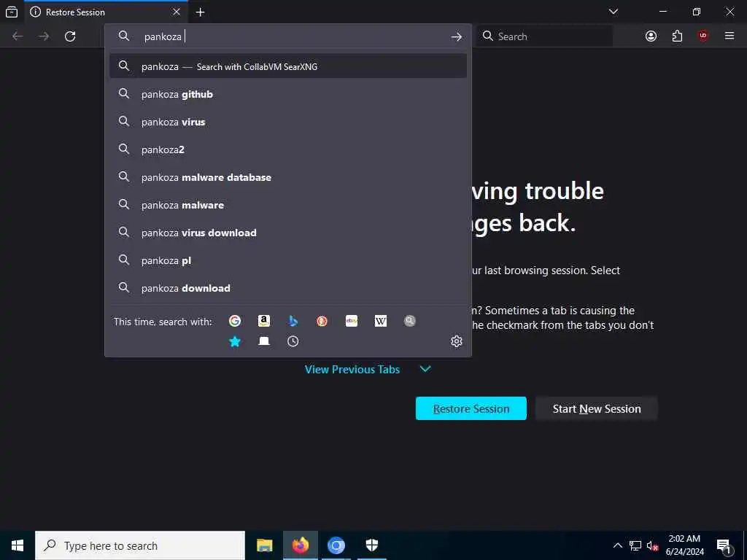This screenshot has height=560, width=747.
Task: Close the Restore Session tab
Action: [x=177, y=12]
